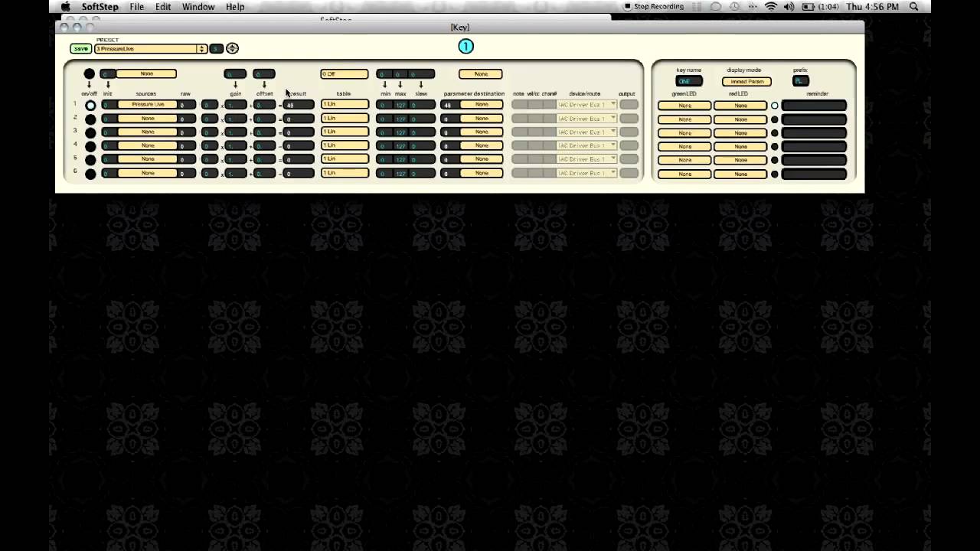Open first red LED None selector
Viewport: 980px width, 551px height.
(740, 106)
